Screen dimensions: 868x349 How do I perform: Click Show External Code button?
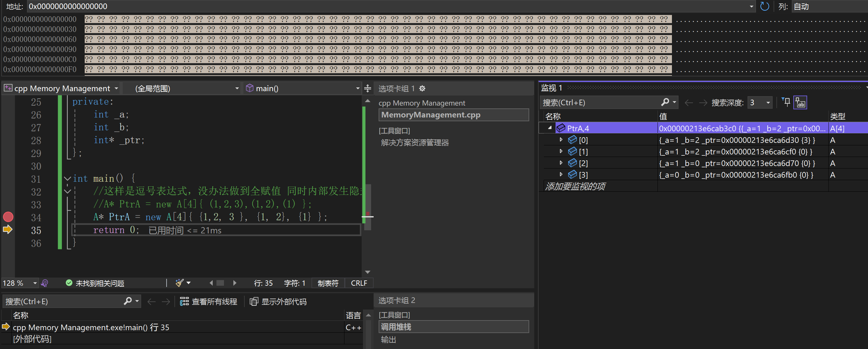[x=278, y=302]
